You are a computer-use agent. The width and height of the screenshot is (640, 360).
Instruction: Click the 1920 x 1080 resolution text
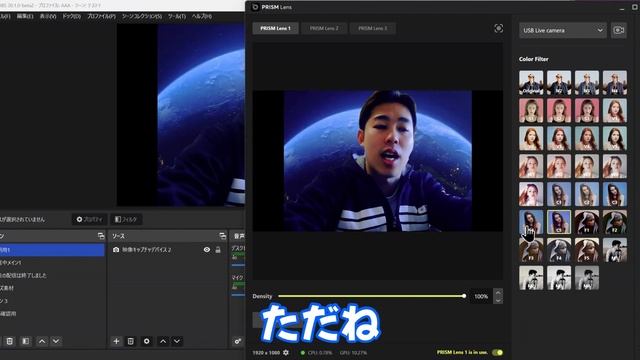pyautogui.click(x=266, y=353)
